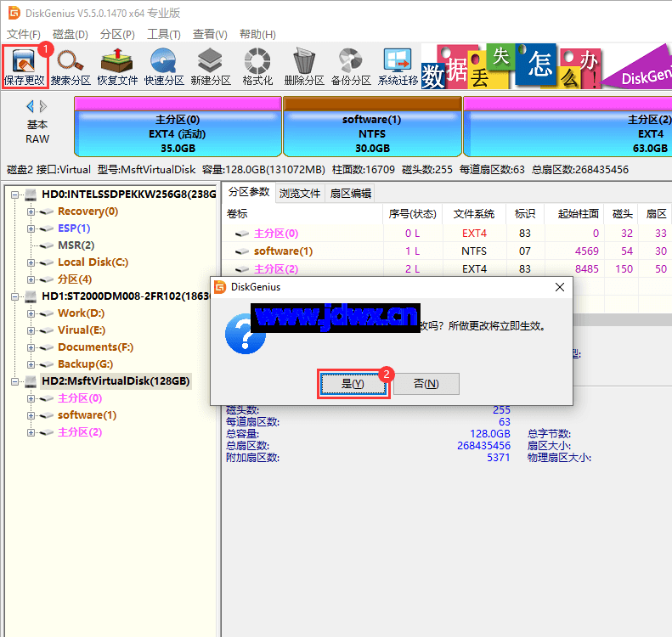Open the 文件(F) menu

click(x=24, y=34)
